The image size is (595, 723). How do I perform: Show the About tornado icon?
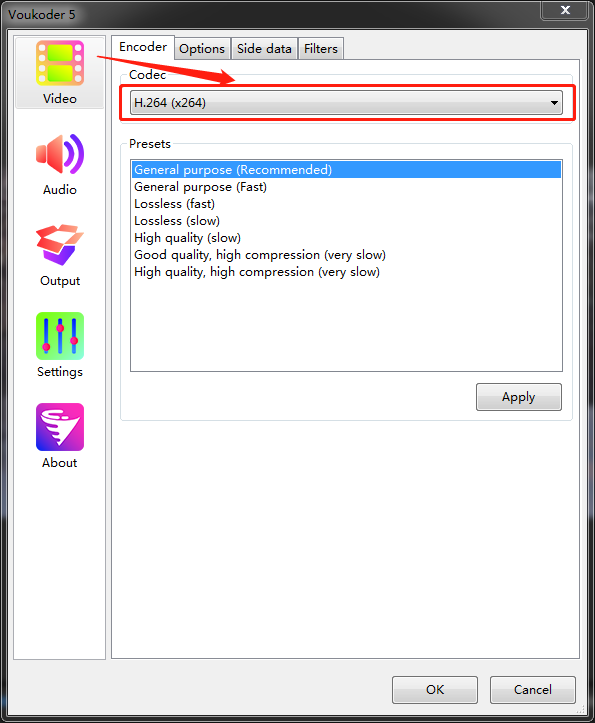click(60, 427)
